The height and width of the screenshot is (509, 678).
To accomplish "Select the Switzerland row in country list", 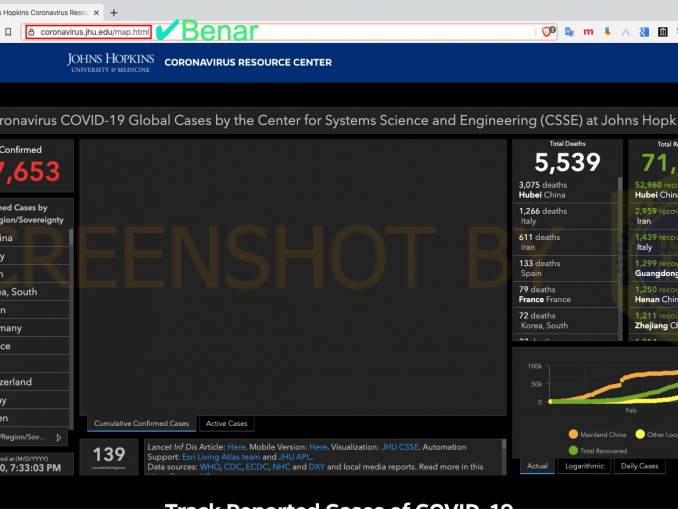I will [34, 382].
